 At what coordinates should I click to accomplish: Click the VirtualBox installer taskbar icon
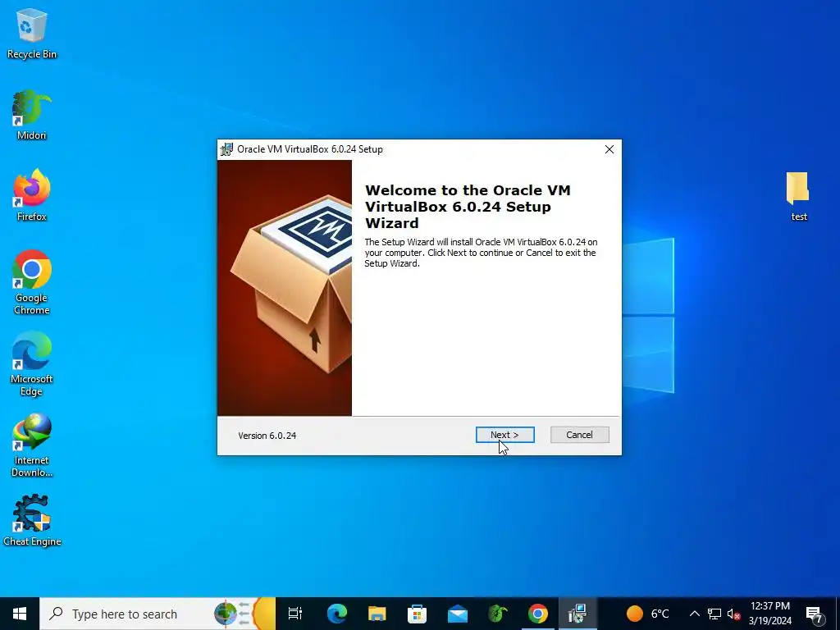point(578,614)
